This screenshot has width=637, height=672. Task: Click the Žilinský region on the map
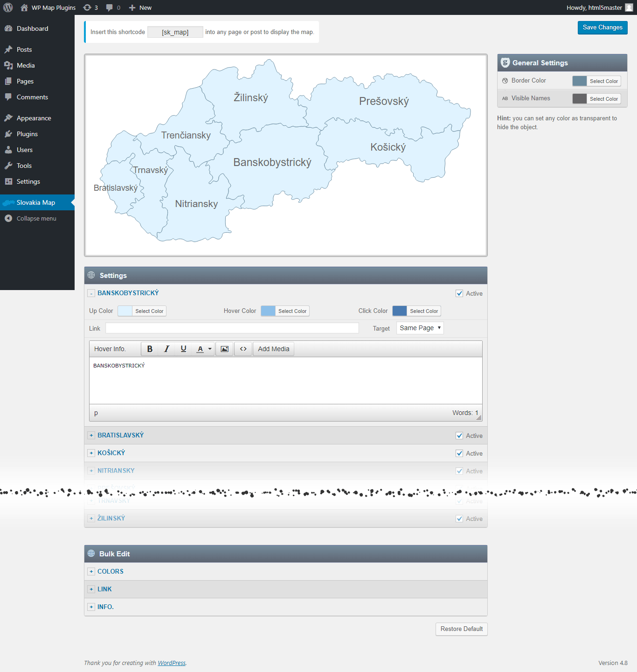pyautogui.click(x=251, y=98)
